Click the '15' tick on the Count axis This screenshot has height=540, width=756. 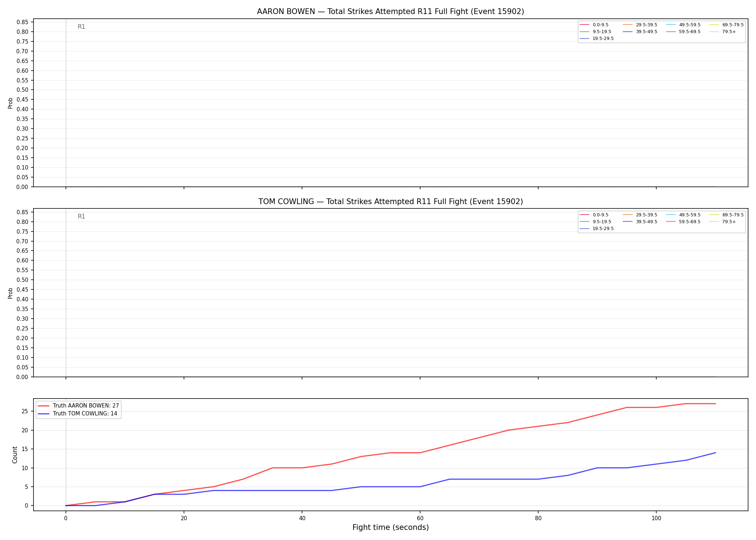[x=25, y=449]
